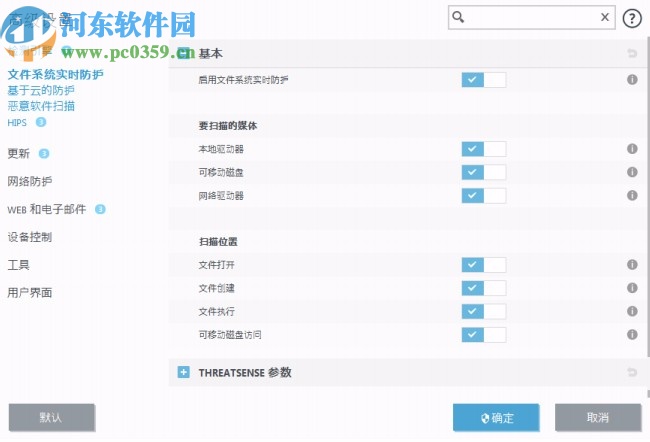This screenshot has width=650, height=442.
Task: Open info for 启用文件系统实时防护
Action: click(632, 79)
